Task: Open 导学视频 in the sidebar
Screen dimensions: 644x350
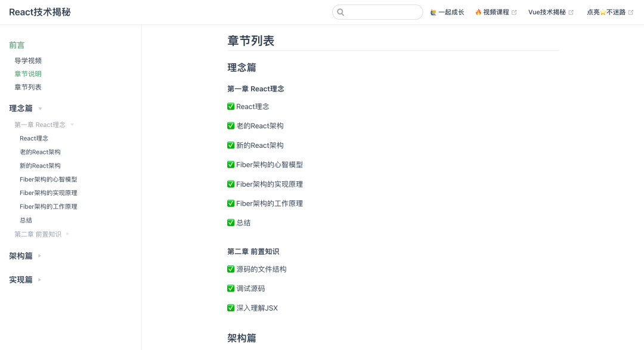Action: pos(28,60)
